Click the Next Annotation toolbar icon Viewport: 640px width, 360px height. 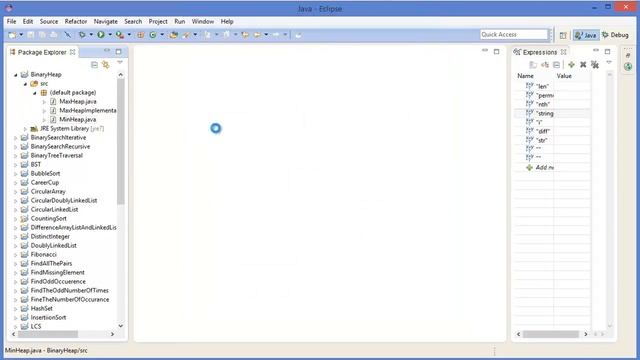pos(208,35)
